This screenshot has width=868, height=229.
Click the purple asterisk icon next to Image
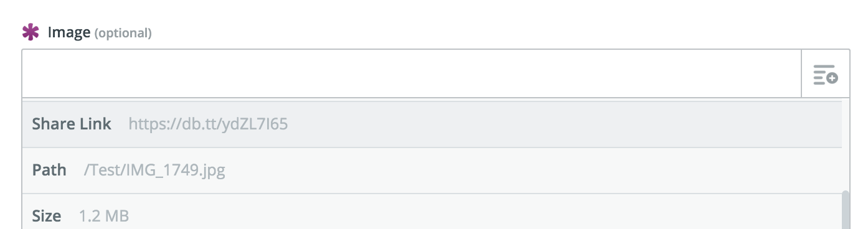[x=31, y=32]
